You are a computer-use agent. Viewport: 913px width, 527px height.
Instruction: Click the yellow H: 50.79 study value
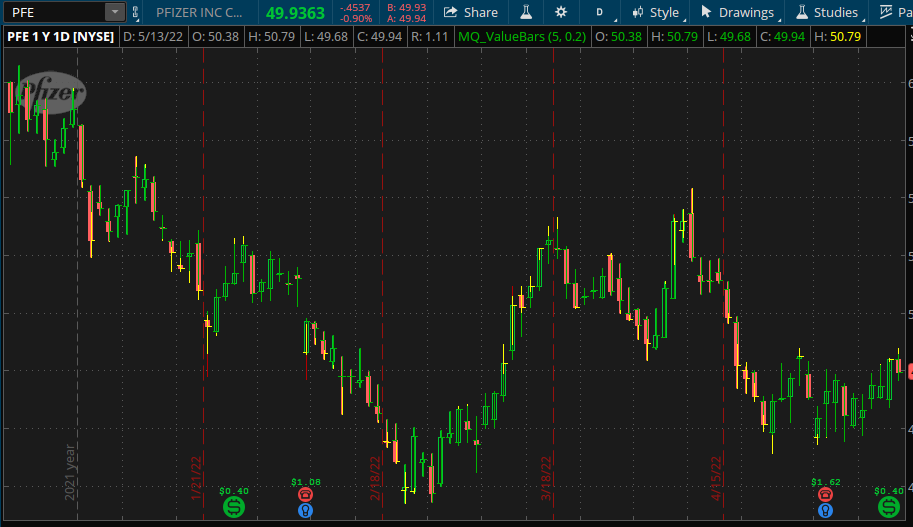(x=837, y=37)
